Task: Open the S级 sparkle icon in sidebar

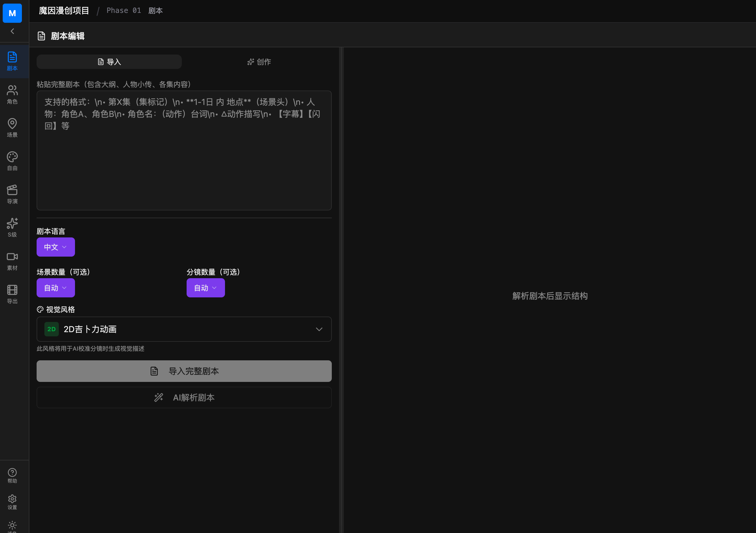Action: tap(12, 228)
